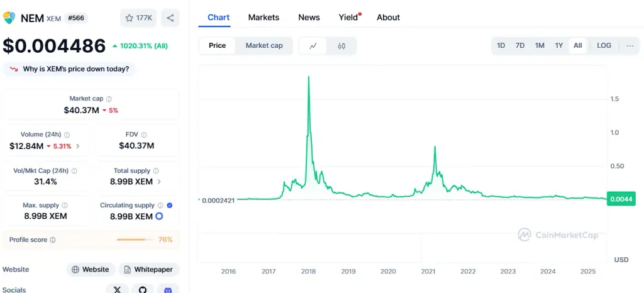Click the 1.5 y-axis label

615,99
